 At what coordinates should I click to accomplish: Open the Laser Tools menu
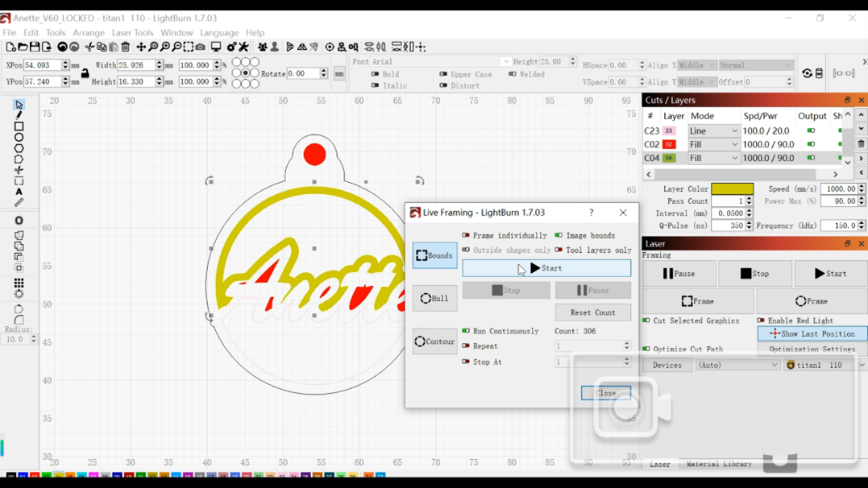coord(132,33)
